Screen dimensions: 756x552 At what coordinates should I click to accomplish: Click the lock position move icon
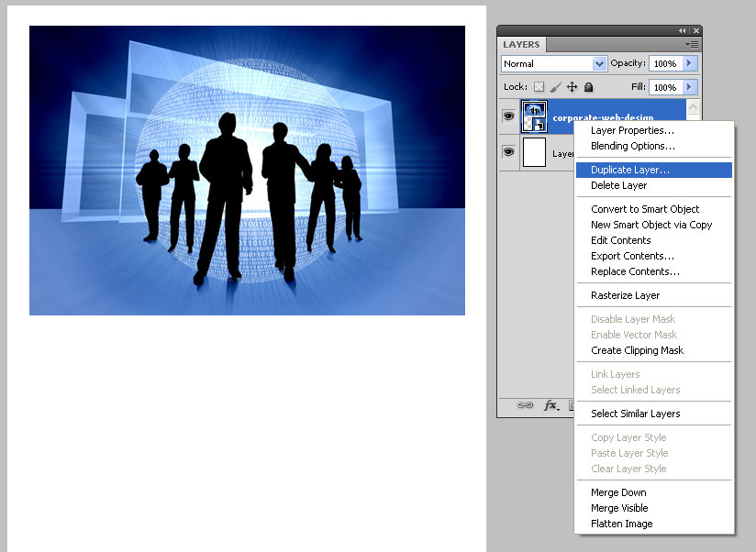click(572, 87)
